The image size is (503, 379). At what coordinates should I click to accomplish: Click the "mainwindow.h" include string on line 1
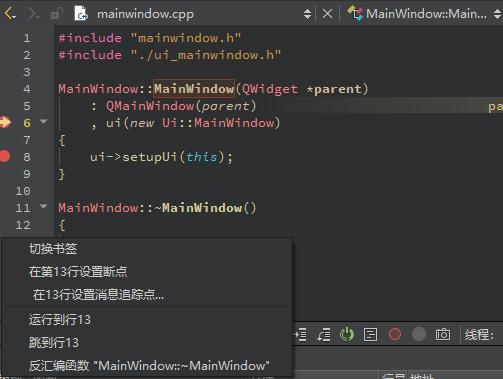[185, 38]
